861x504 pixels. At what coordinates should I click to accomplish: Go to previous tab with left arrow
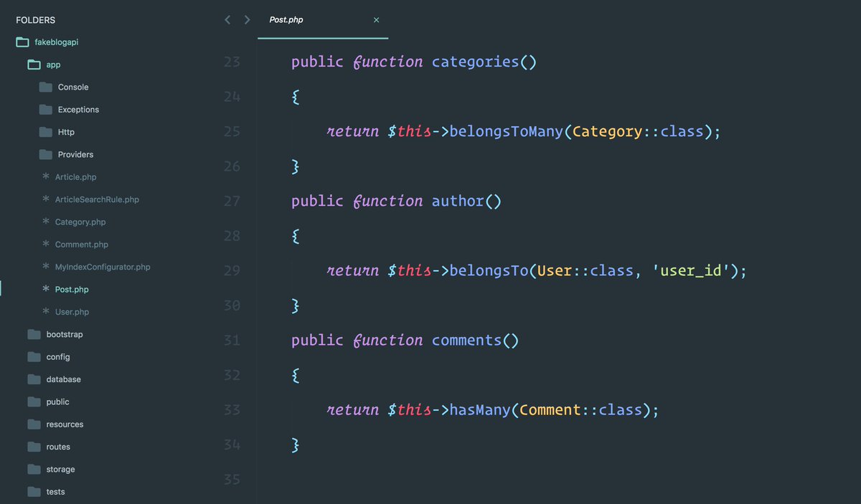pos(227,20)
